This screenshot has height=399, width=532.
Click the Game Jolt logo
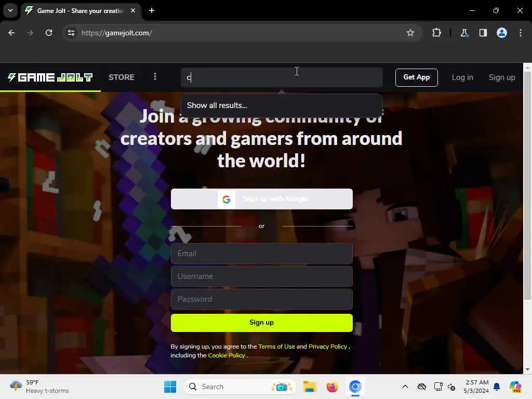pos(50,77)
